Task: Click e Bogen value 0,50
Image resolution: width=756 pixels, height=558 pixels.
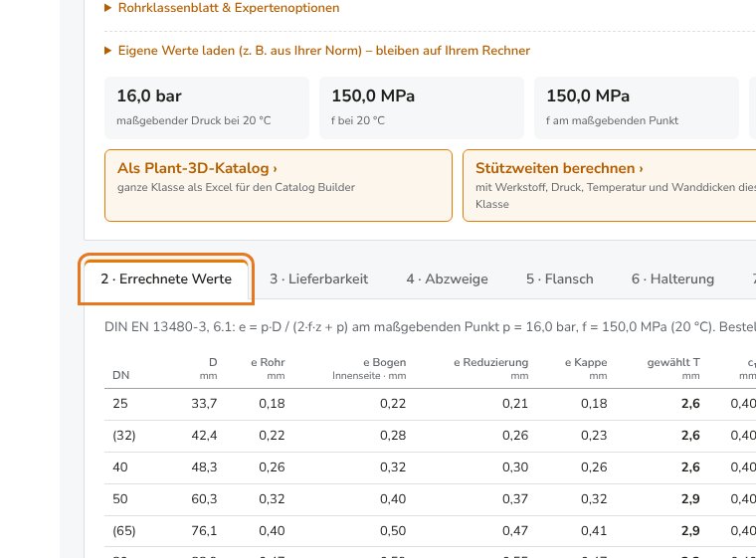Action: [x=393, y=530]
